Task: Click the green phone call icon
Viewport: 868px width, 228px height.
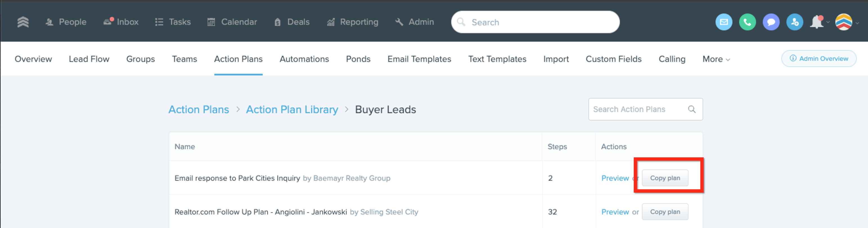Action: [x=747, y=22]
